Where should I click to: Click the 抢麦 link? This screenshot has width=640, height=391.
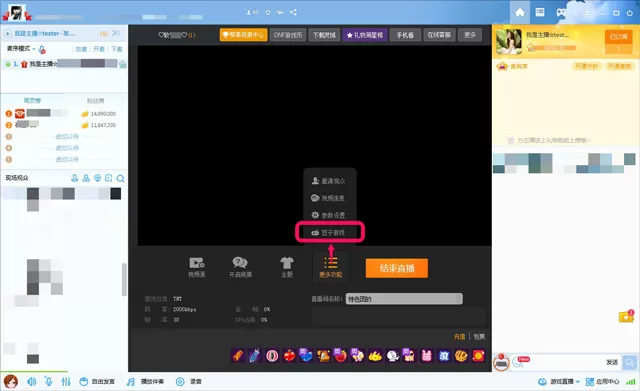pyautogui.click(x=81, y=49)
